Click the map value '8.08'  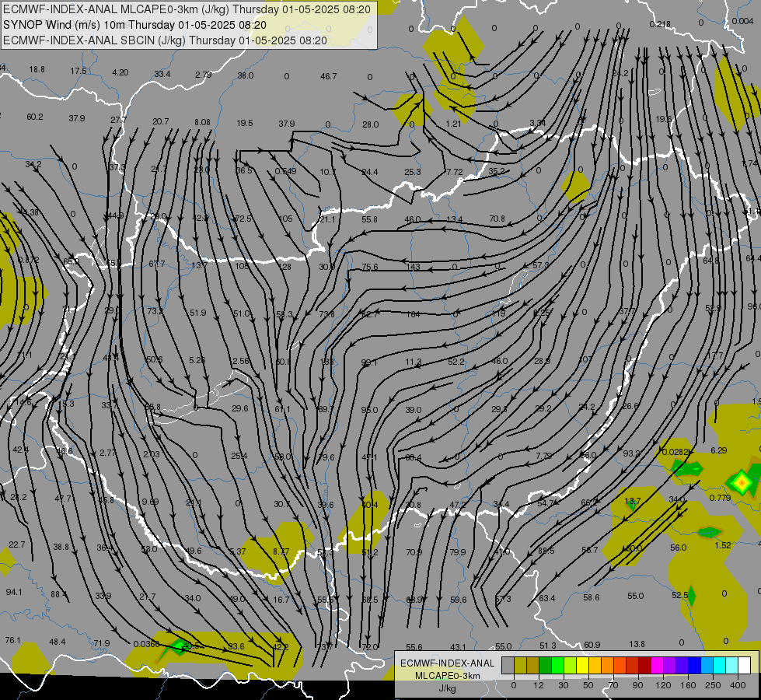pos(202,122)
